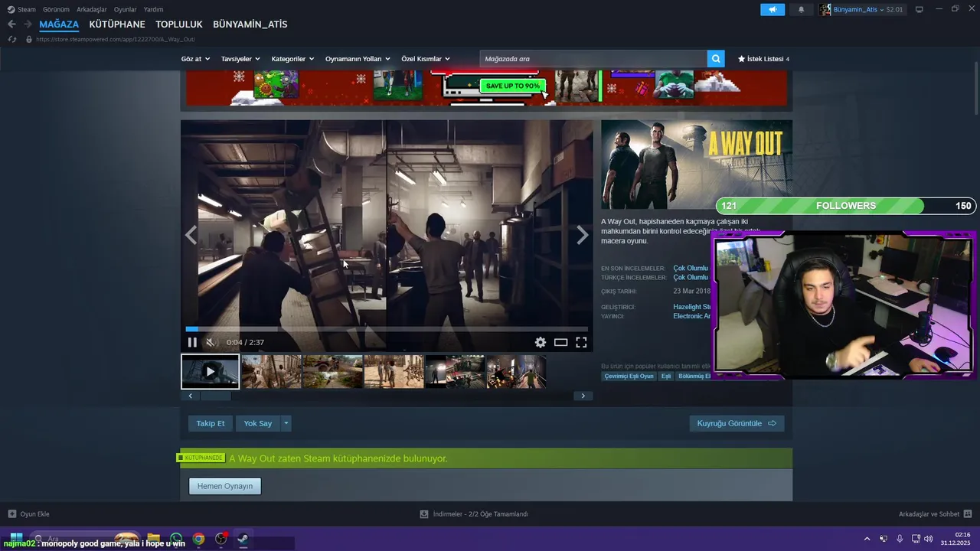Screen dimensions: 980x551
Task: Expand the Göz at dropdown
Action: point(195,59)
